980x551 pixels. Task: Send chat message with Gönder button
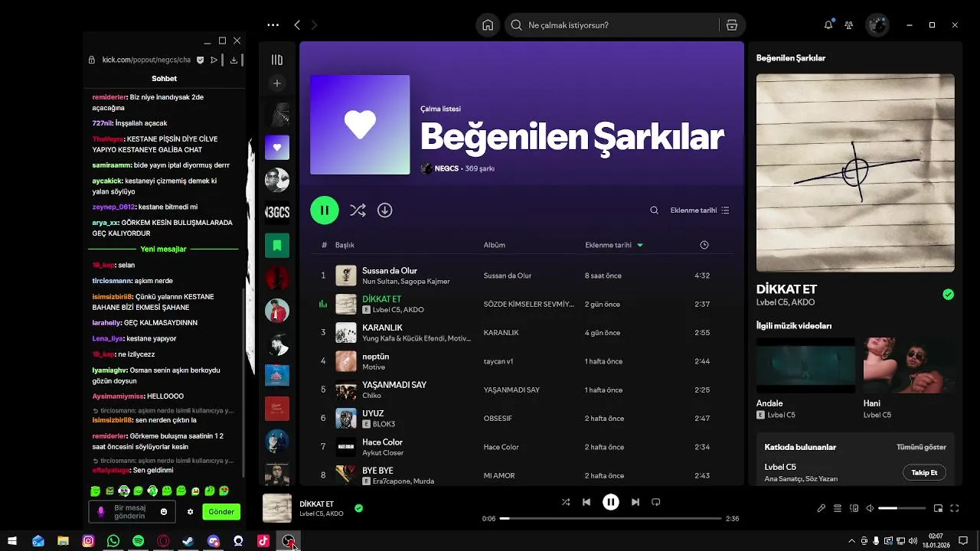(221, 511)
